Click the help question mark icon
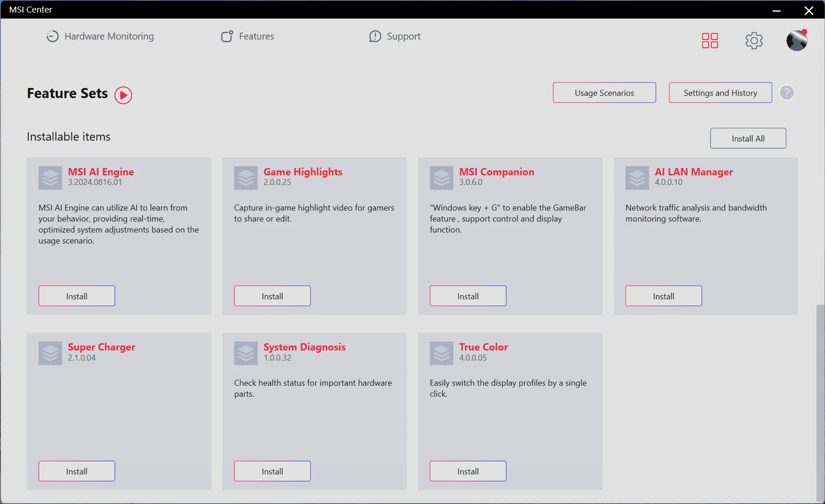Screen dimensions: 825x504 pyautogui.click(x=787, y=92)
